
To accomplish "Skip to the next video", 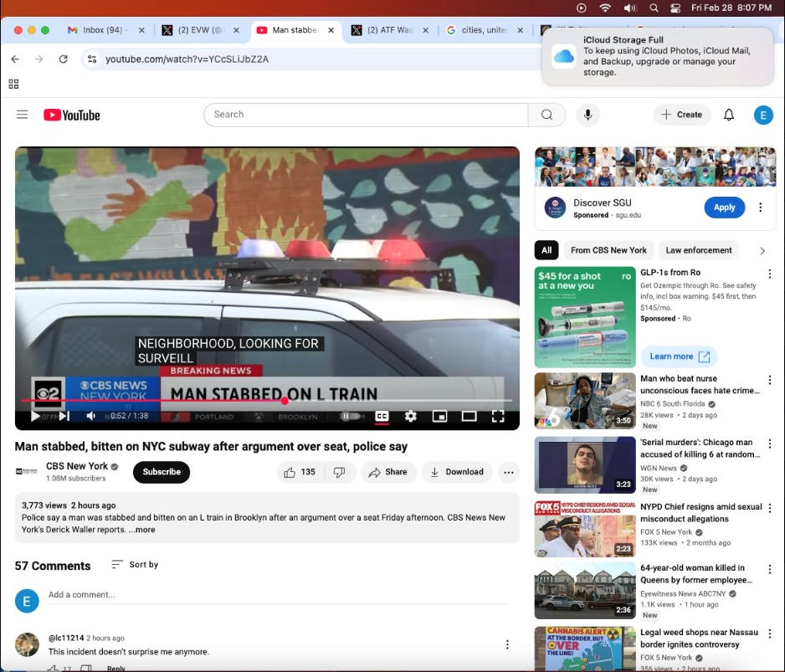I will click(x=64, y=416).
